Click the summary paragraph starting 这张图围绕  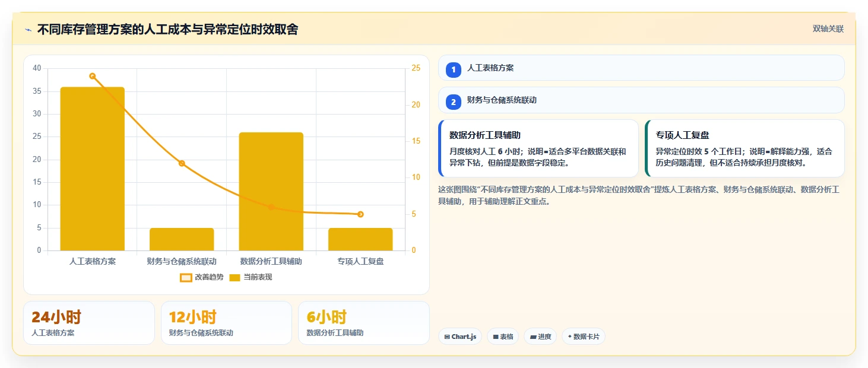tap(639, 195)
